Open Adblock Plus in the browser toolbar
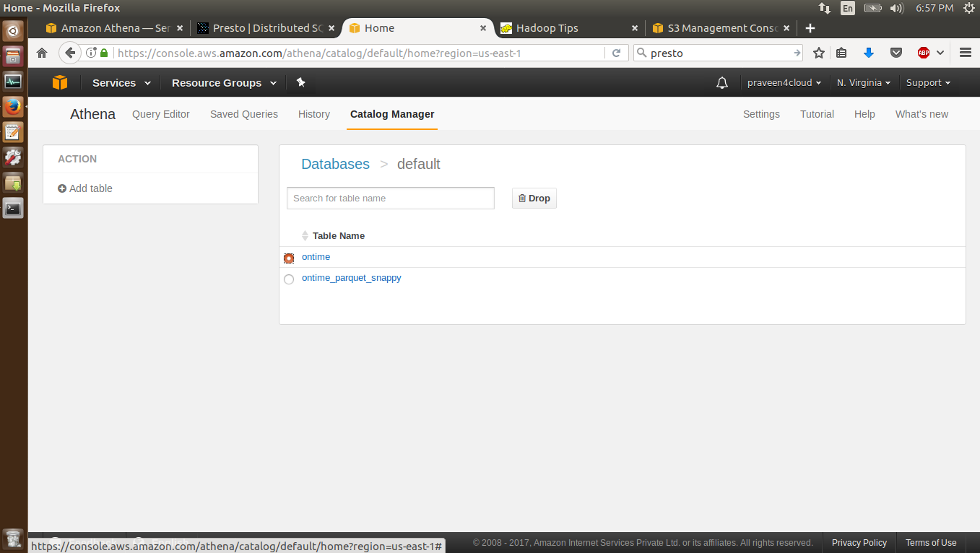The height and width of the screenshot is (553, 980). pos(924,52)
